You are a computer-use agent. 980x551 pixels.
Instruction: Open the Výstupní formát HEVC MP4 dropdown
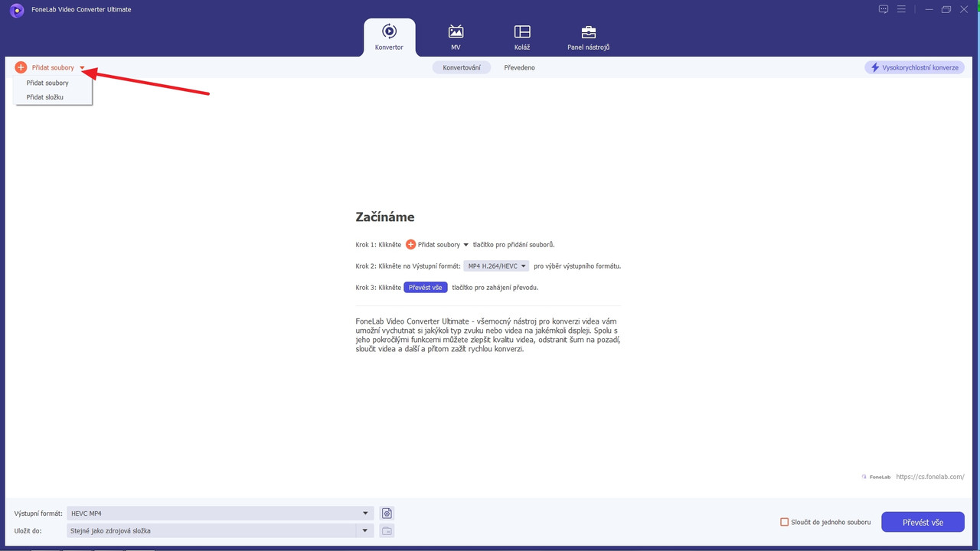click(x=220, y=514)
